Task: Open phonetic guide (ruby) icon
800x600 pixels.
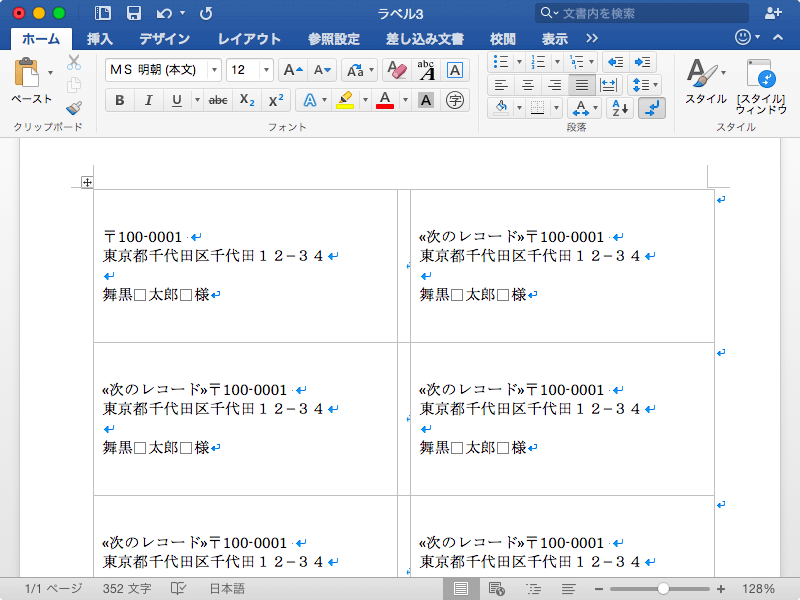Action: (x=426, y=70)
